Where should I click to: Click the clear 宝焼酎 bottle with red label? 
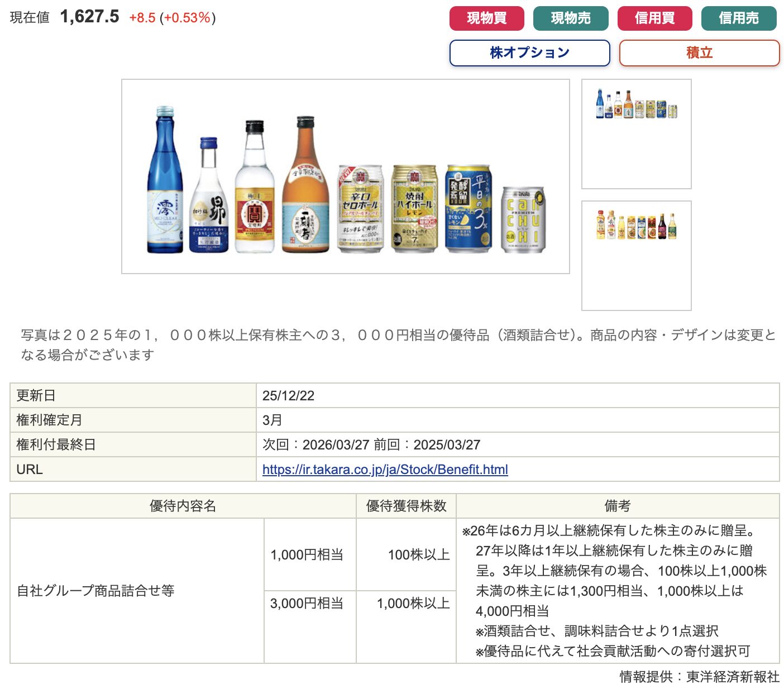[255, 190]
